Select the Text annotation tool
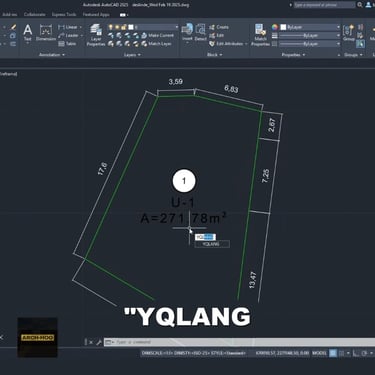 tap(28, 32)
